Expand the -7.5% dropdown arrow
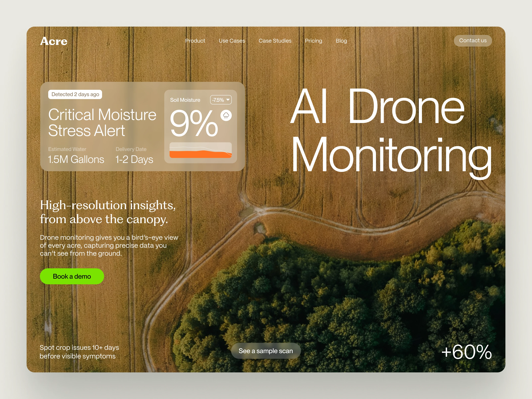Screen dimensions: 532x399 [x=228, y=100]
